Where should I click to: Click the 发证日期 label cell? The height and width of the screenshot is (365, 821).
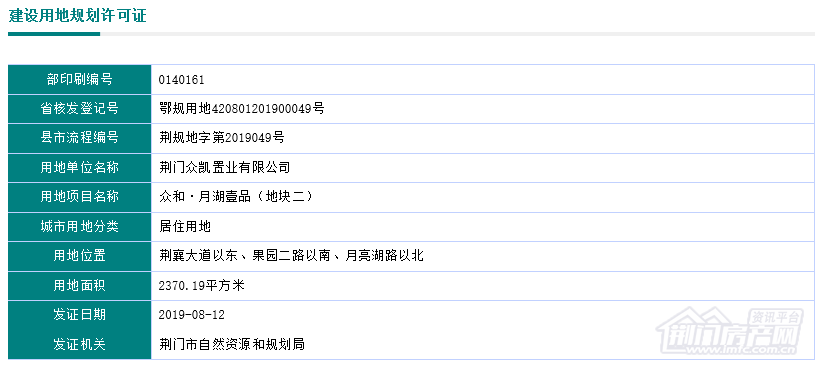[80, 315]
